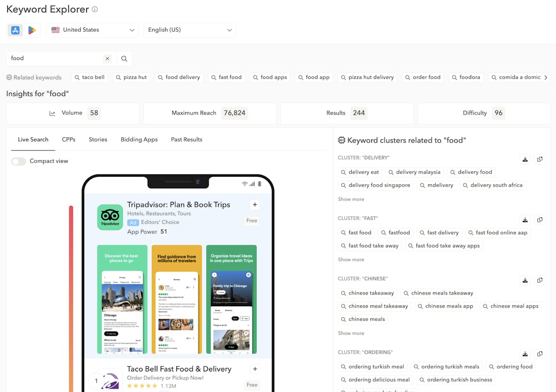Click the fast food take away keyword
Screen dimensions: 556x392
point(369,246)
